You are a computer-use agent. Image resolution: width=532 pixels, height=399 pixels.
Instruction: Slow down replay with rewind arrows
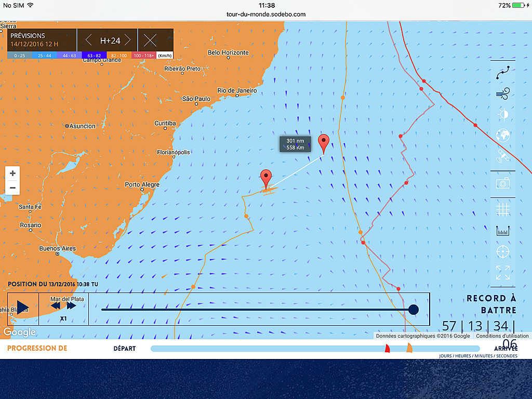56,305
